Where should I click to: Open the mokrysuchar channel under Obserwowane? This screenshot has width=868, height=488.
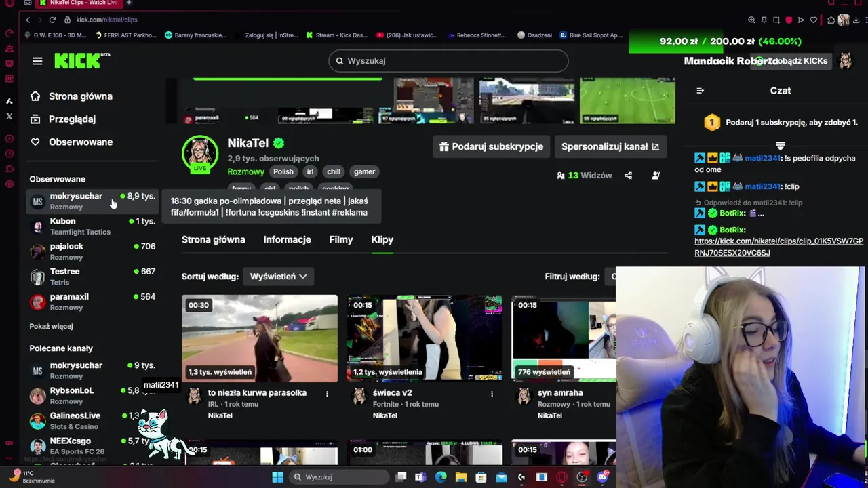[x=92, y=201]
